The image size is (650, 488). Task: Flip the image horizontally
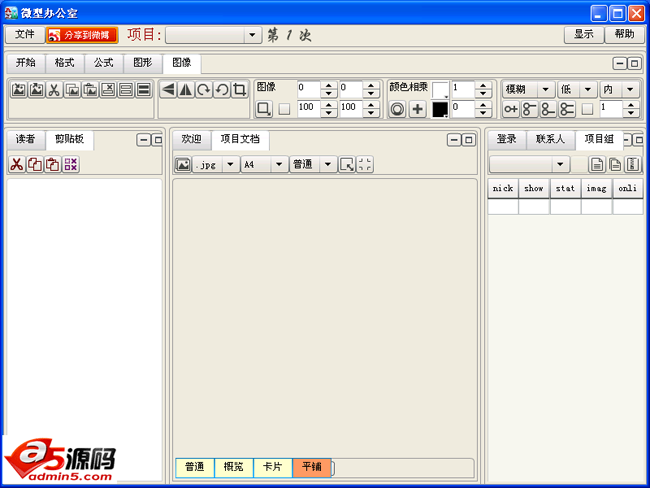coord(168,90)
